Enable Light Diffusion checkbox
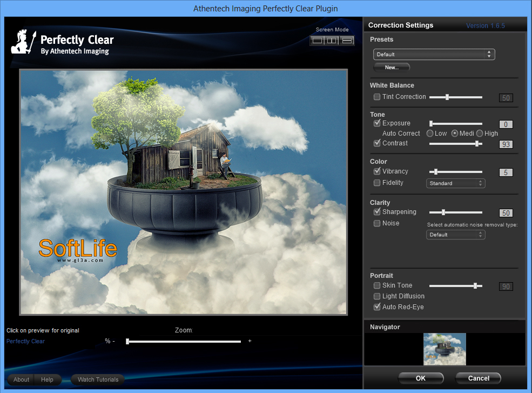Viewport: 532px width, 393px height. point(376,296)
